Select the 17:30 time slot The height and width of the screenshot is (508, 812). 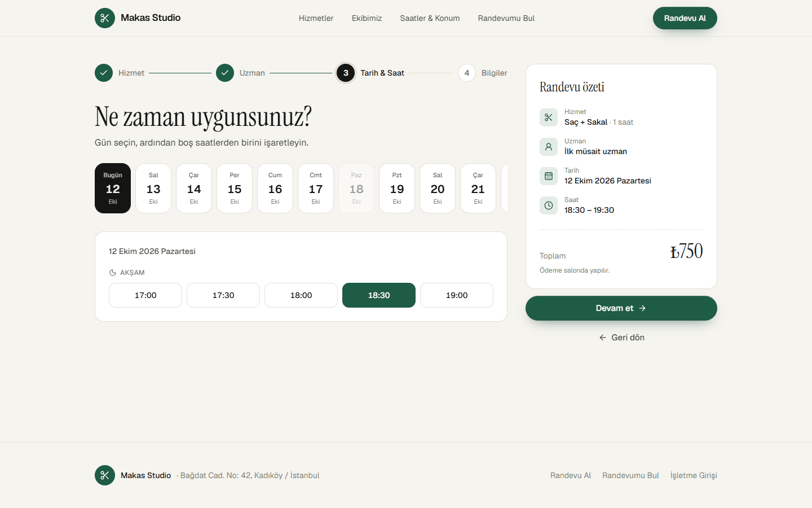[223, 295]
